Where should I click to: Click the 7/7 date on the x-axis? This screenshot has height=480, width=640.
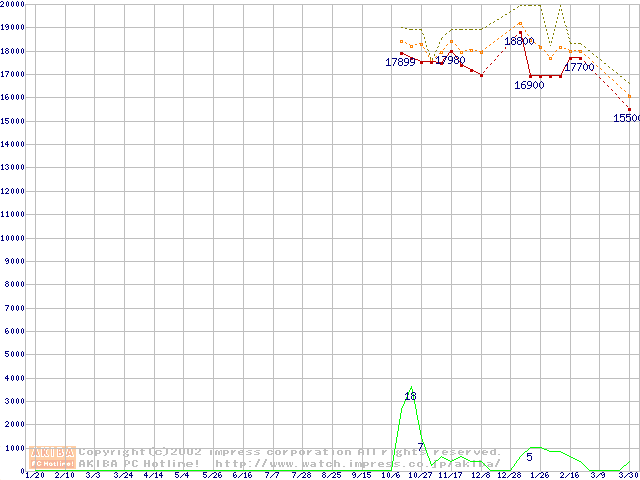271,475
